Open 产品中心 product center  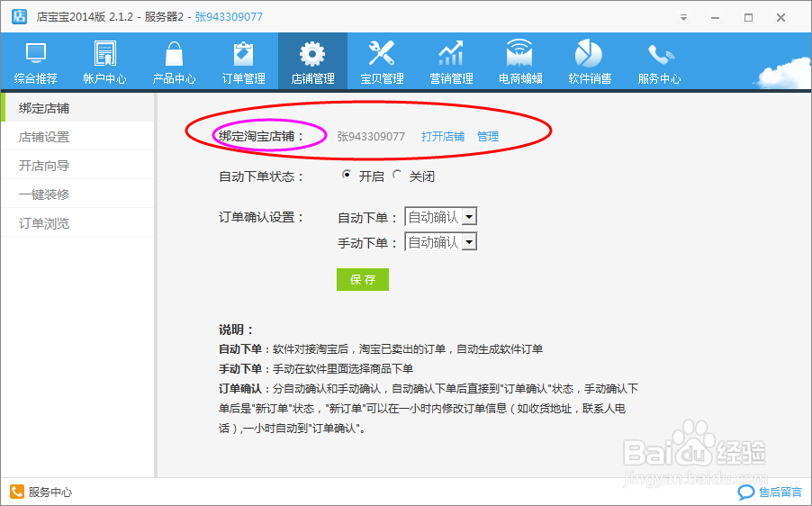coord(174,61)
